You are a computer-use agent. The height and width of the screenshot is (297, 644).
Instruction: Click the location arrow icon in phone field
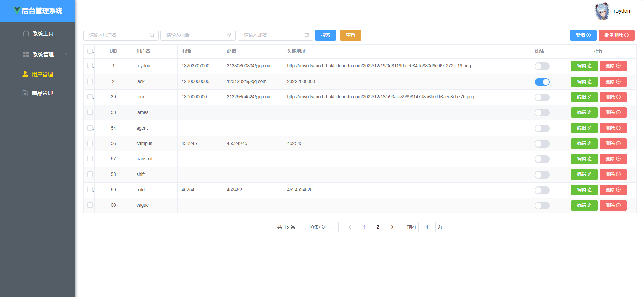pyautogui.click(x=229, y=35)
